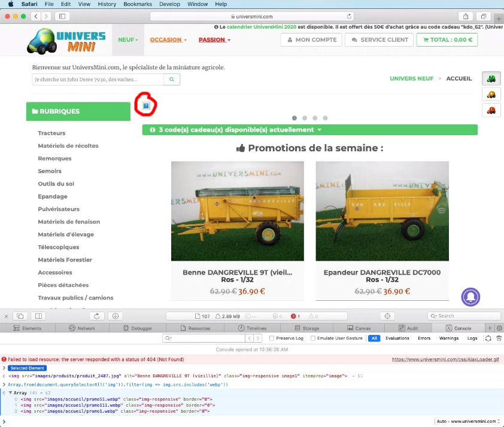504x427 pixels.
Task: Go back with Safari back arrow
Action: 36,16
